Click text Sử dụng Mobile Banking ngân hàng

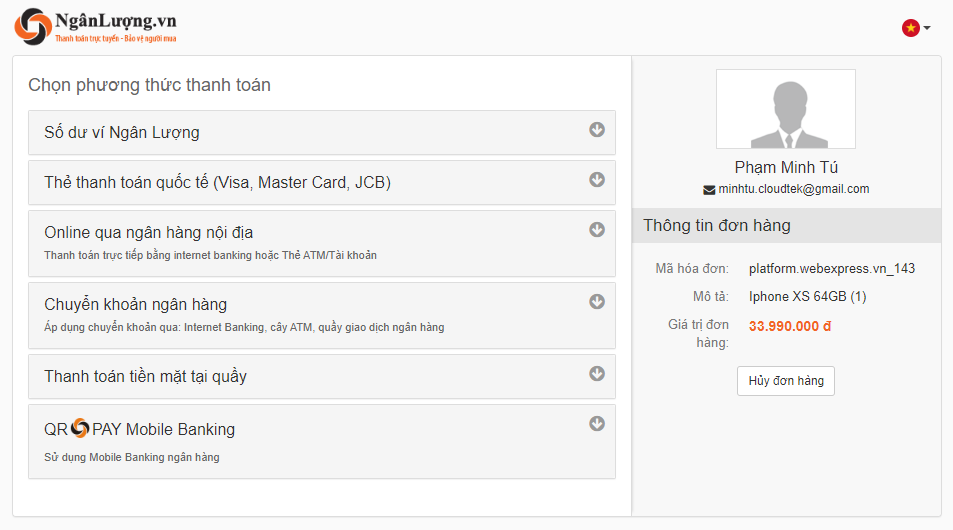132,457
